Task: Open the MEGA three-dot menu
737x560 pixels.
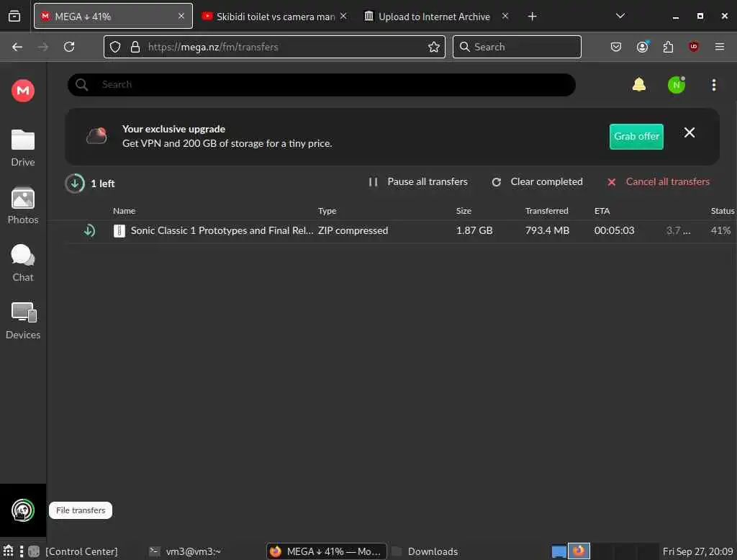Action: coord(713,85)
